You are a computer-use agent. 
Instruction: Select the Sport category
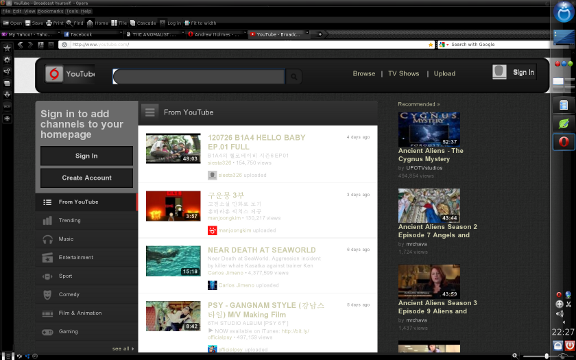coord(86,276)
